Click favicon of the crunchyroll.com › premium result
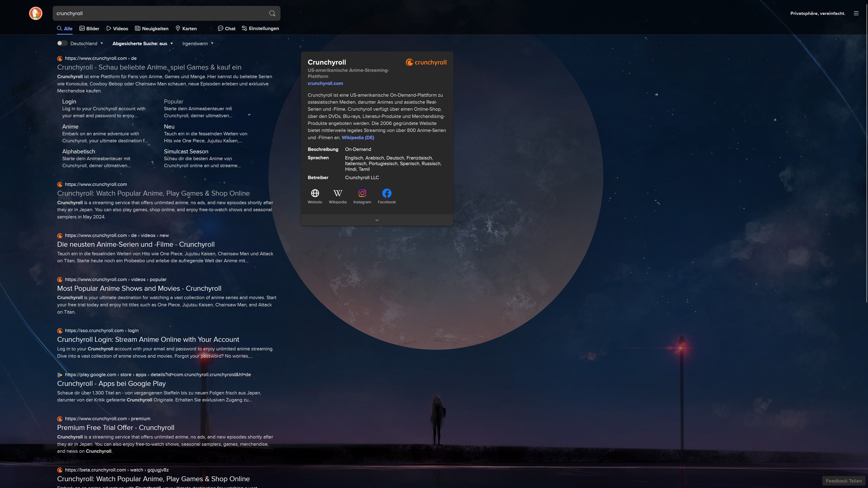The width and height of the screenshot is (868, 488). [60, 419]
